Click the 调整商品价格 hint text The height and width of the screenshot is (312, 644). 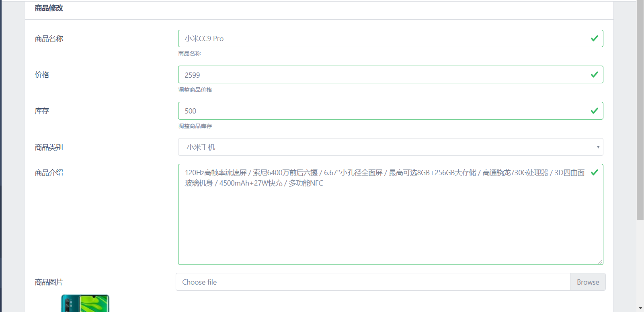tap(195, 90)
